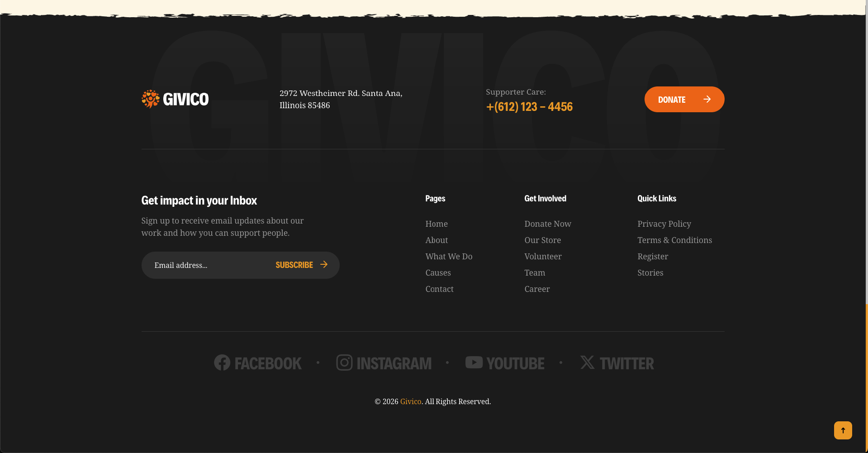Click the arrow inside Donate button
The image size is (868, 453).
pos(707,100)
